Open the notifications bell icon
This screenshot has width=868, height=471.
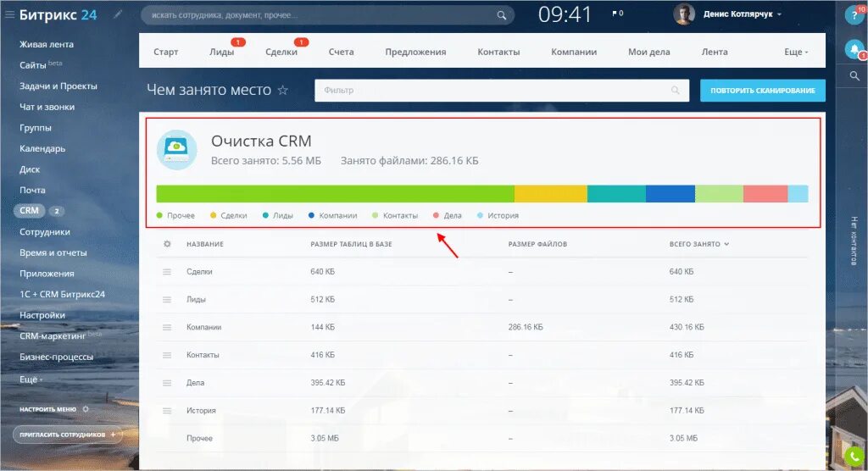tap(854, 50)
